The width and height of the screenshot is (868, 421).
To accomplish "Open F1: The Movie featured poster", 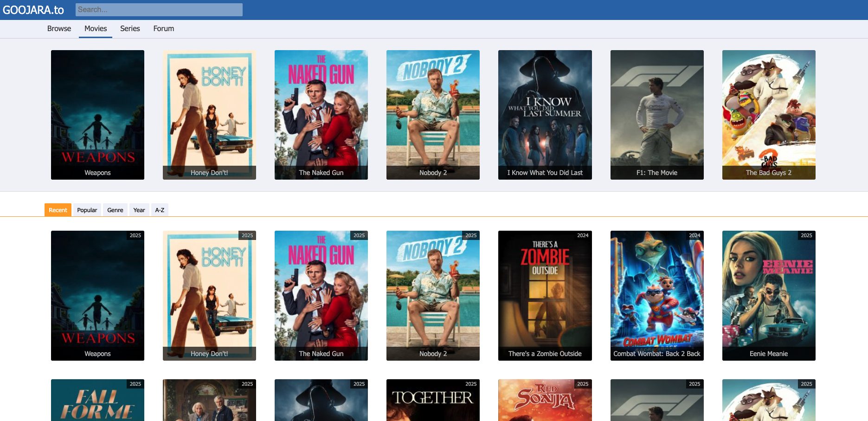I will point(656,115).
